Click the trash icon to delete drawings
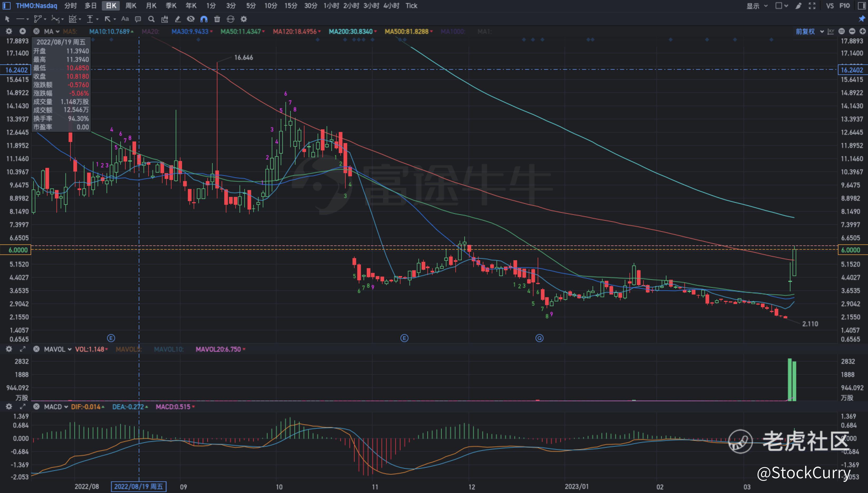 point(217,19)
